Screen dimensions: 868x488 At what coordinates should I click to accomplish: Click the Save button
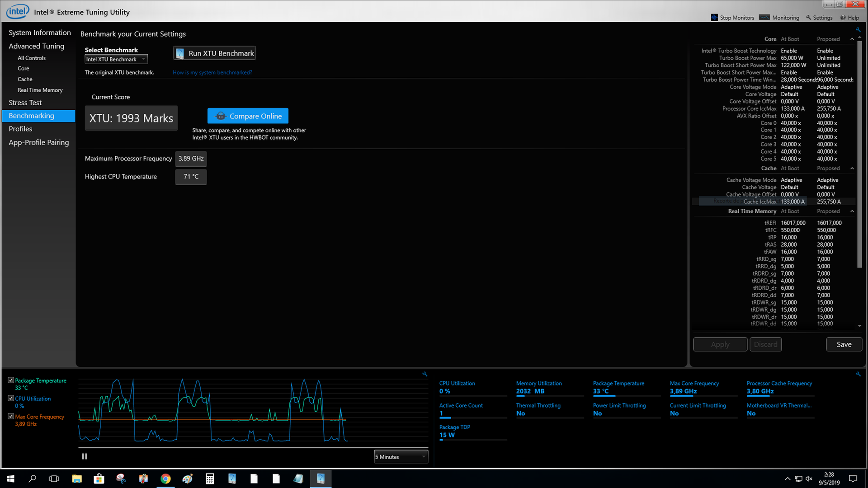pos(844,344)
